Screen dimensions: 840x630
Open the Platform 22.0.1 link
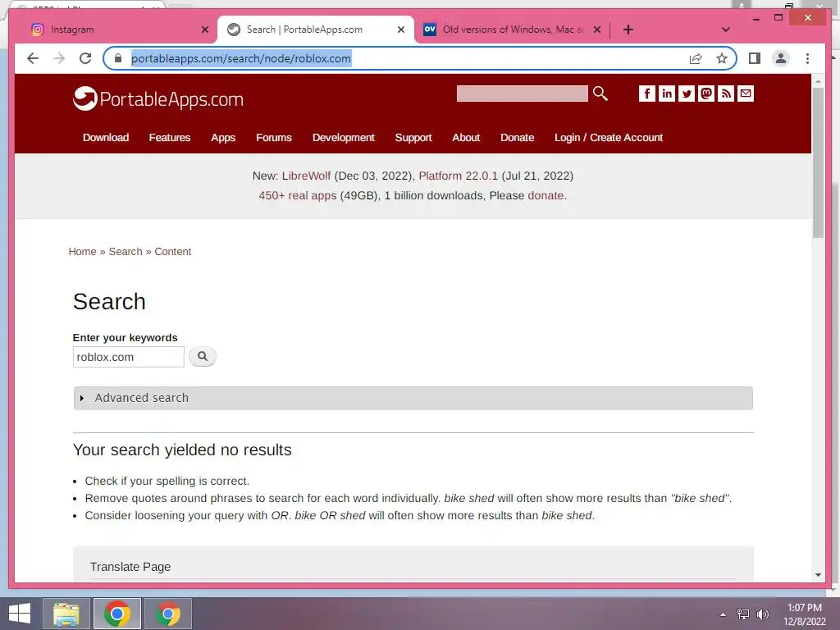[458, 176]
